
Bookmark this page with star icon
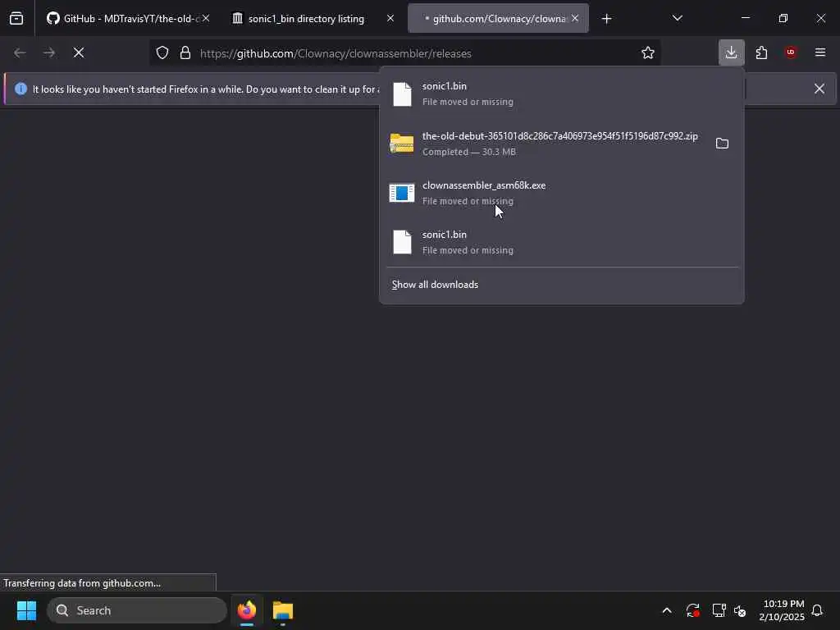coord(648,53)
